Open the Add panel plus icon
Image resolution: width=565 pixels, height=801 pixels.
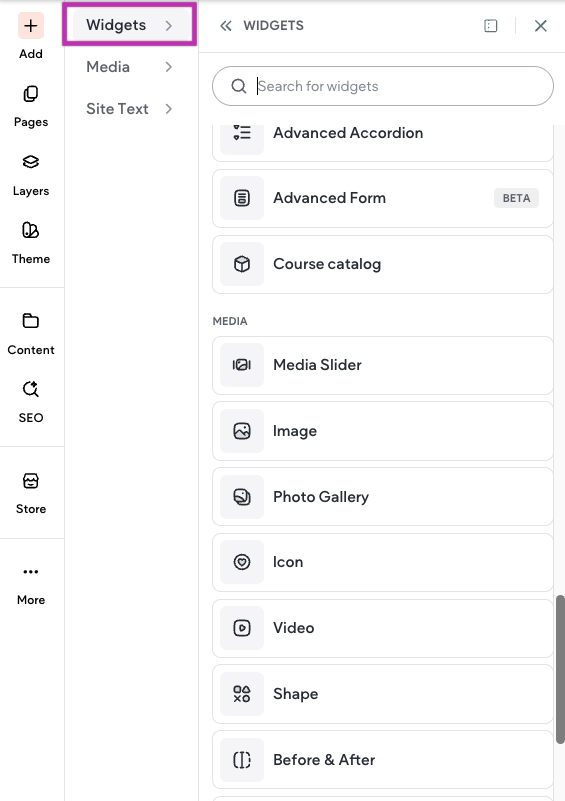(31, 26)
